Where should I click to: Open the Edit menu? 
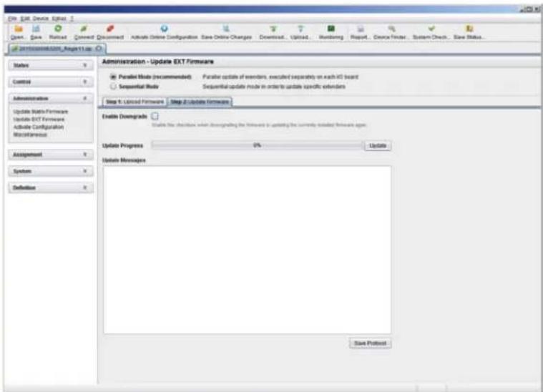[x=25, y=19]
